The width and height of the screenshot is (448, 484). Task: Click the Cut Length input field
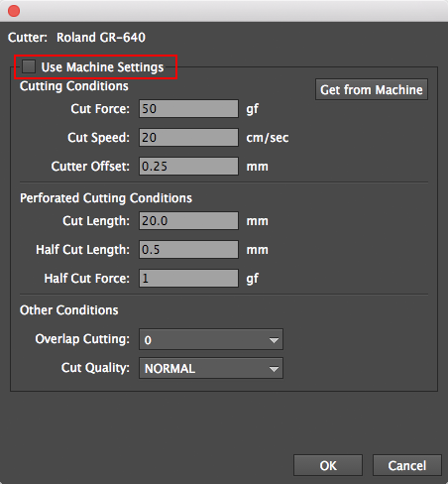(x=188, y=220)
